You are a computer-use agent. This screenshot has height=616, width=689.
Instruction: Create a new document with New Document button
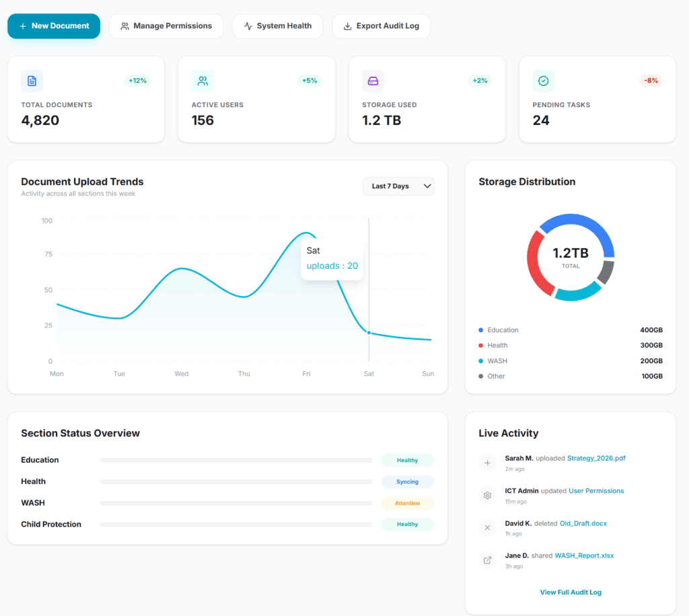tap(54, 26)
